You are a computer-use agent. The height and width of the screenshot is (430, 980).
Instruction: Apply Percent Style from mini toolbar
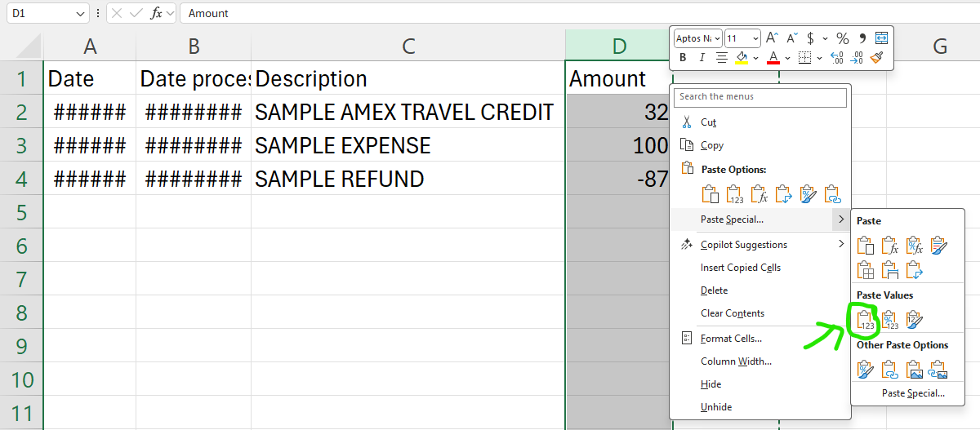tap(842, 38)
